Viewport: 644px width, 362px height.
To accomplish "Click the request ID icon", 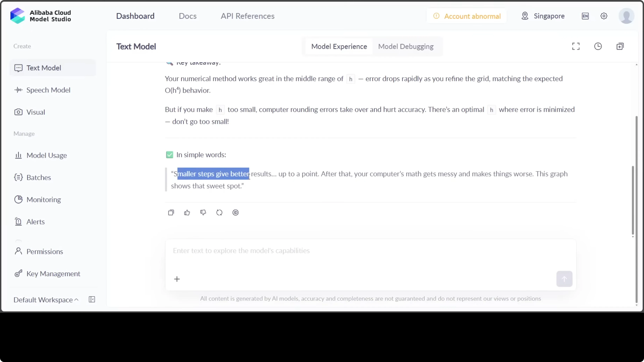I will click(x=236, y=213).
